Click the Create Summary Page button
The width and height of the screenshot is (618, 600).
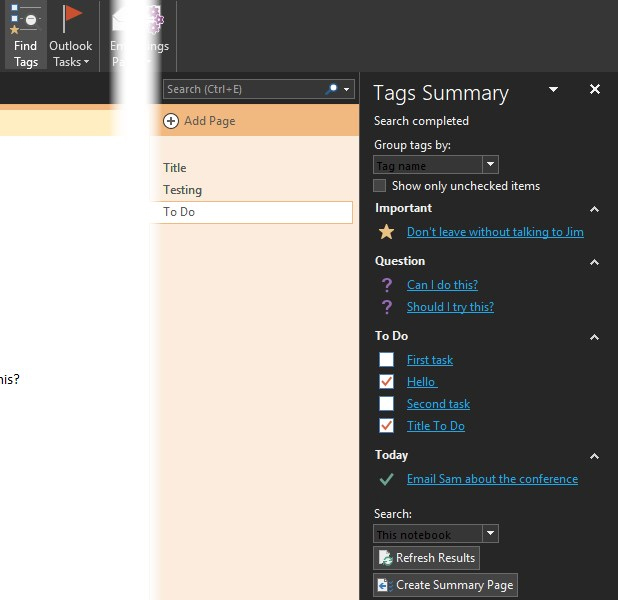click(445, 585)
